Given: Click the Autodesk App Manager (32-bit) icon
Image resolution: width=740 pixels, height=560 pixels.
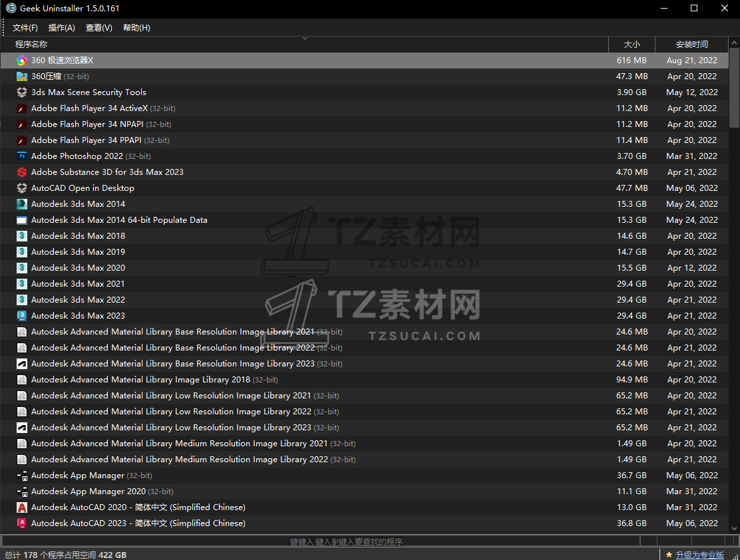Looking at the screenshot, I should click(x=22, y=476).
